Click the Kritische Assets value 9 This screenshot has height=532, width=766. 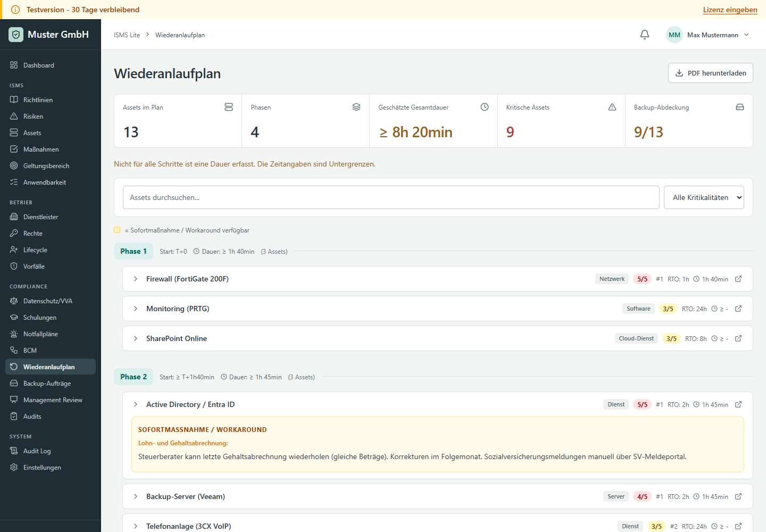pos(510,132)
